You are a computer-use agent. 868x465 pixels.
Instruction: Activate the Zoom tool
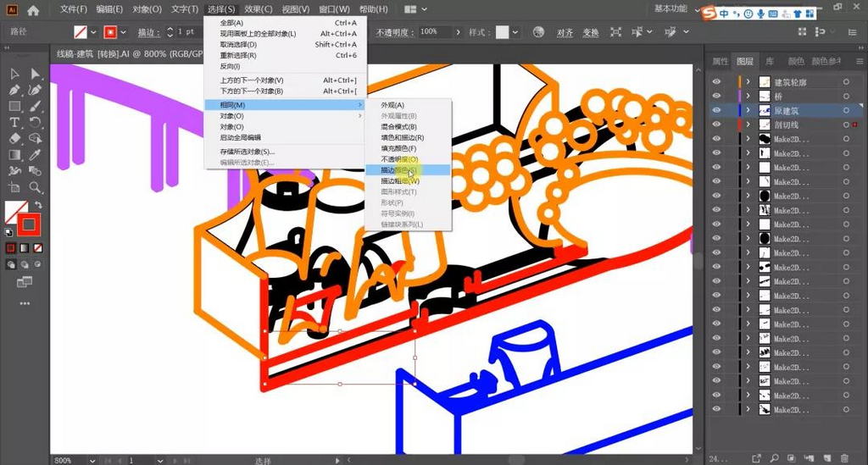pos(35,187)
